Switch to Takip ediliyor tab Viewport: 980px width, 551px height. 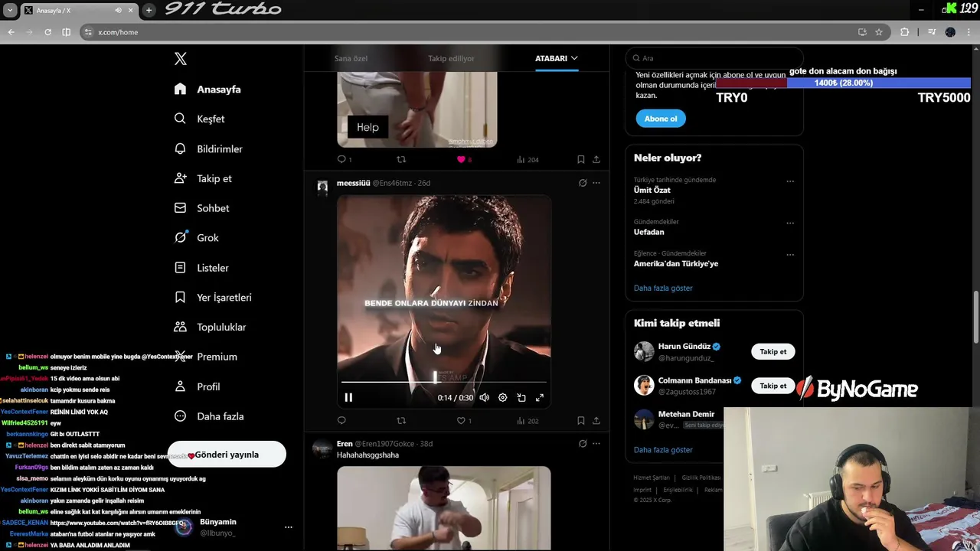pos(451,58)
